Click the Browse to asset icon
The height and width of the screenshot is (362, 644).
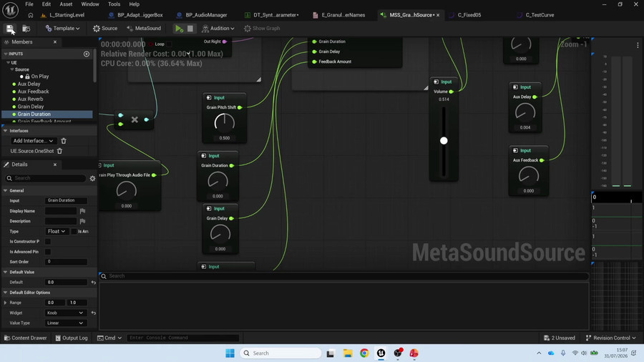[26, 29]
